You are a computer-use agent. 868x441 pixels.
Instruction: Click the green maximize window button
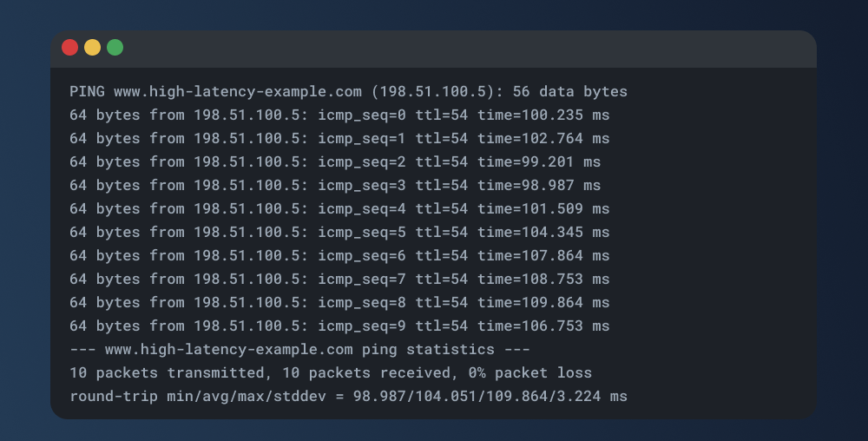115,48
